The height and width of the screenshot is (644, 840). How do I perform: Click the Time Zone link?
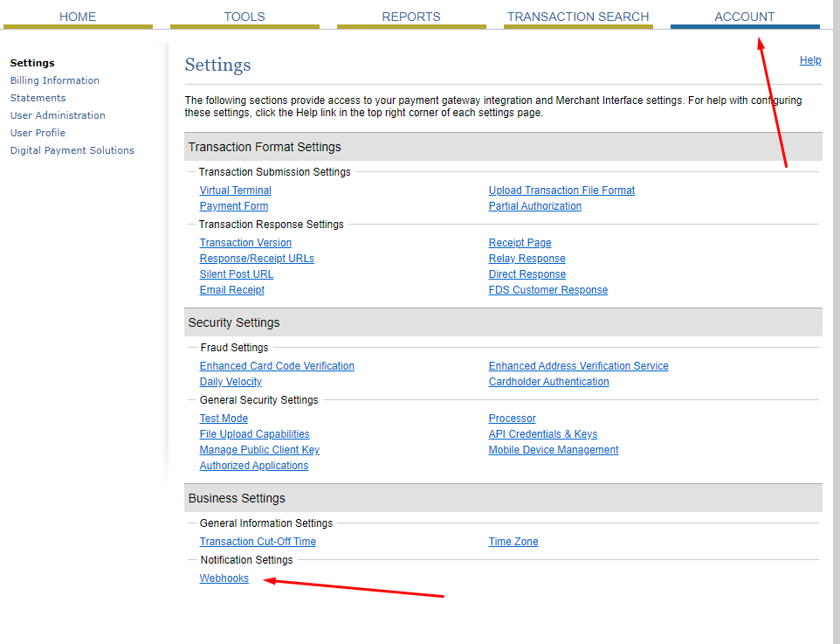pos(513,542)
